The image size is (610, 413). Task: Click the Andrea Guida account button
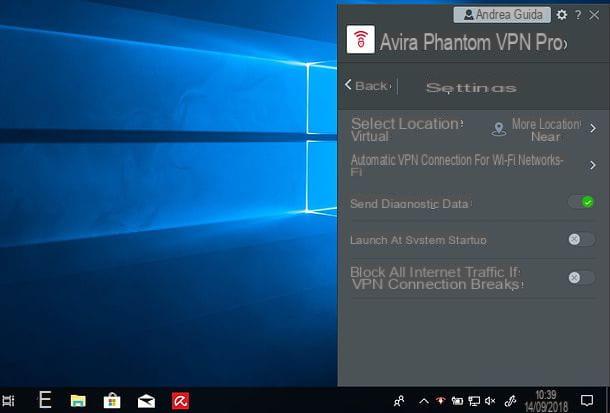(x=502, y=15)
